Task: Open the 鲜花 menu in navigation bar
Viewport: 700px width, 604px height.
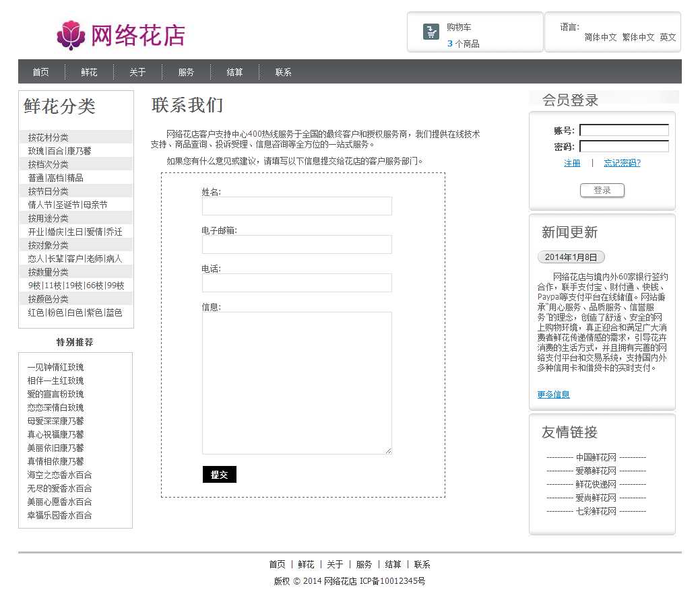Action: click(89, 72)
